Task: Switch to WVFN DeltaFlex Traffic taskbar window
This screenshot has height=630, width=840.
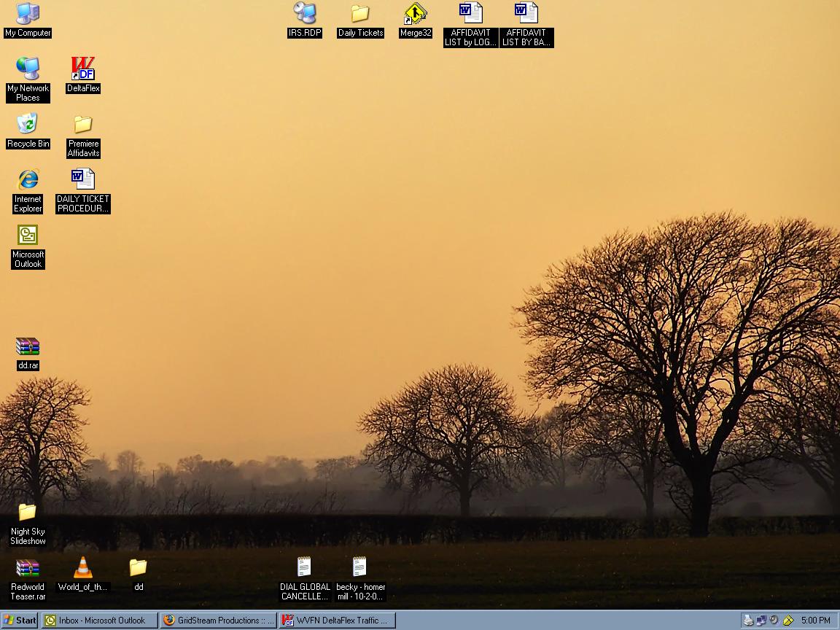Action: pos(338,621)
